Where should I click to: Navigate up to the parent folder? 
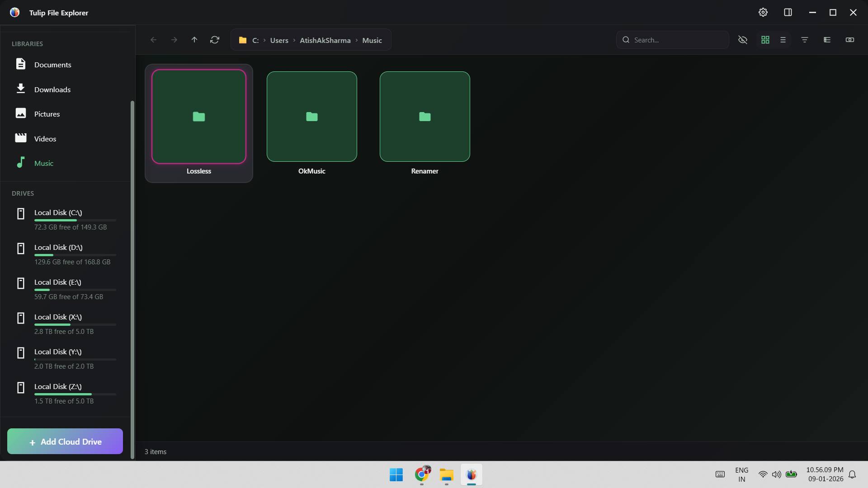click(194, 40)
